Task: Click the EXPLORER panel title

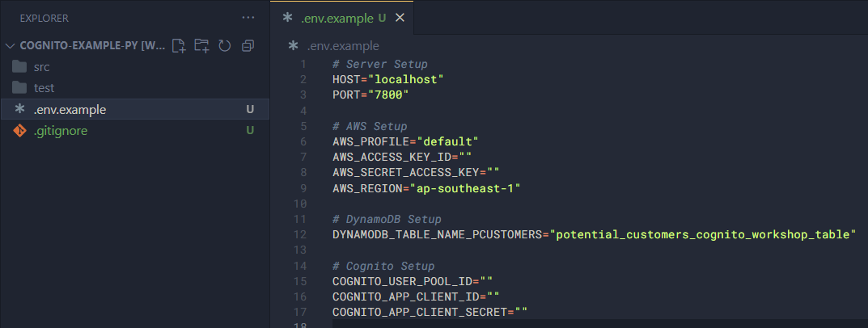Action: [44, 17]
